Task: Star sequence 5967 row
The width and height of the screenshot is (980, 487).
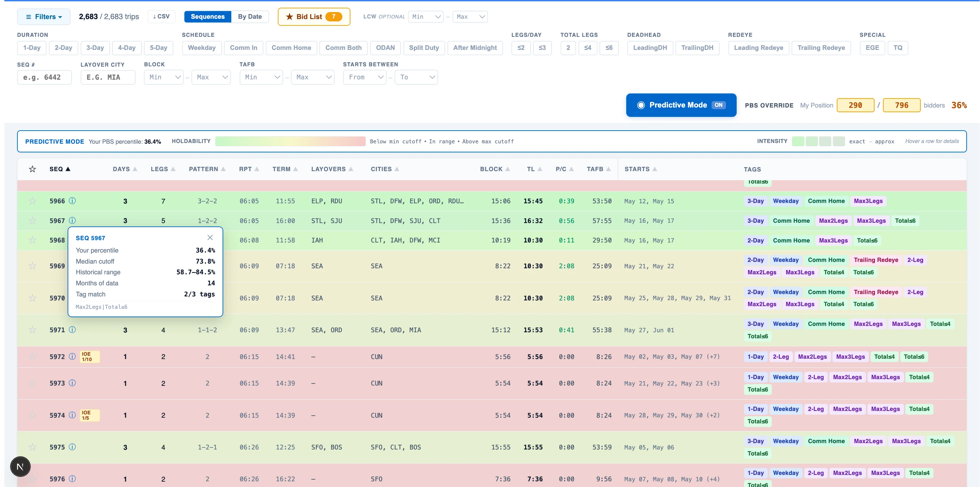Action: [32, 220]
